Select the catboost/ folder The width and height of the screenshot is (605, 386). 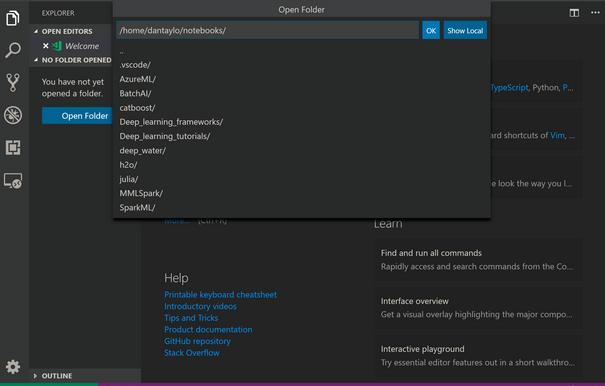tap(302, 108)
